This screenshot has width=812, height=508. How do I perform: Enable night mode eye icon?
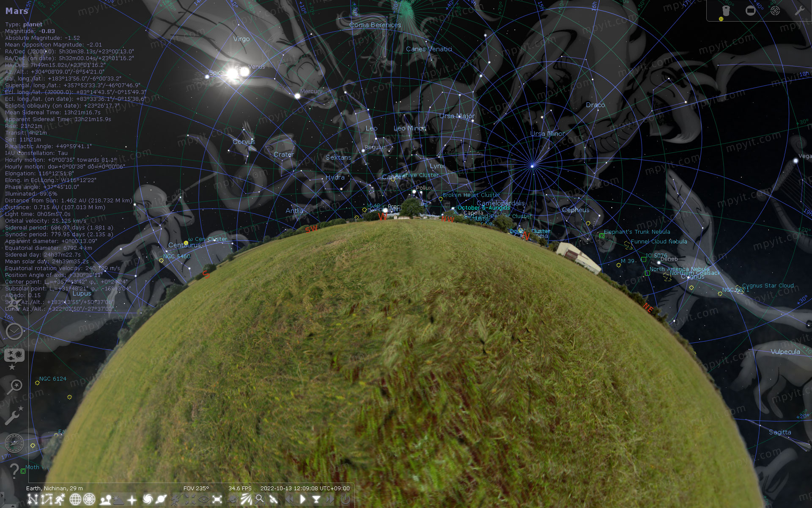coord(203,499)
